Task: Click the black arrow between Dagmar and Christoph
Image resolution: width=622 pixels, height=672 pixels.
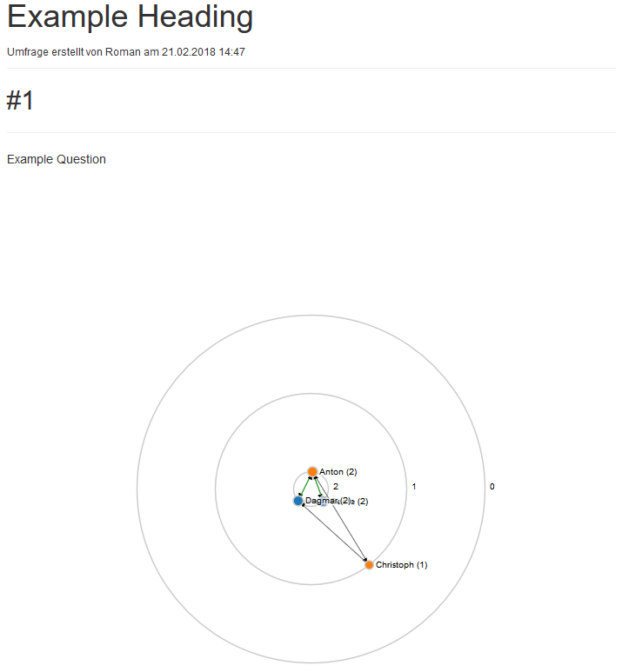Action: pyautogui.click(x=335, y=533)
